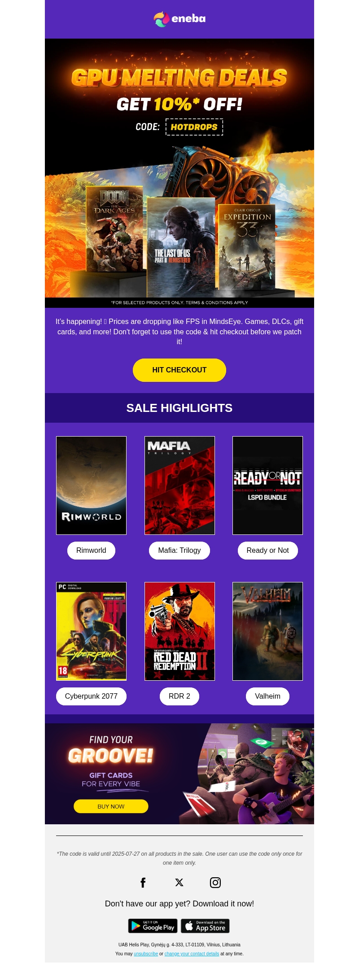Screen dimensions: 359x980
Task: Open the Facebook icon link
Action: click(143, 883)
